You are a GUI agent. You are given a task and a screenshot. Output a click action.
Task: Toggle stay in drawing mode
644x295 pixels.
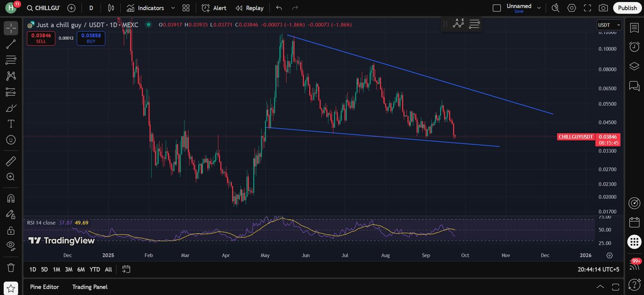point(11,214)
